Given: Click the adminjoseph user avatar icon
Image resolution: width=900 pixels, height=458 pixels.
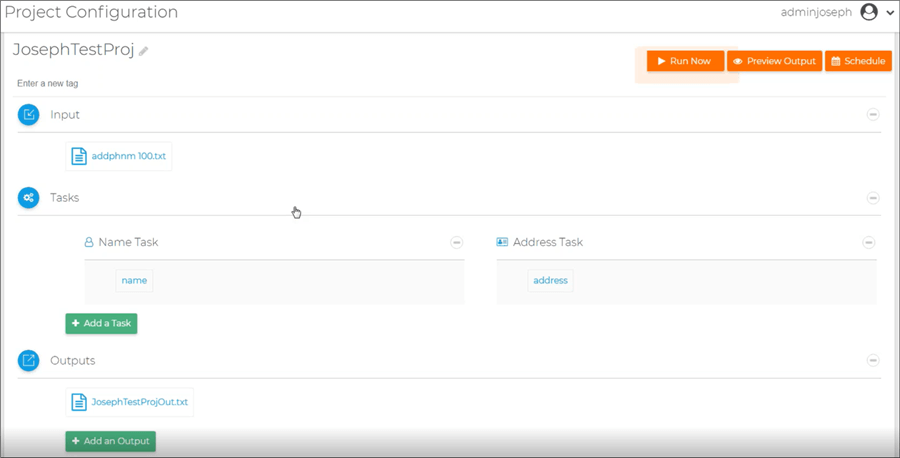Looking at the screenshot, I should (869, 12).
